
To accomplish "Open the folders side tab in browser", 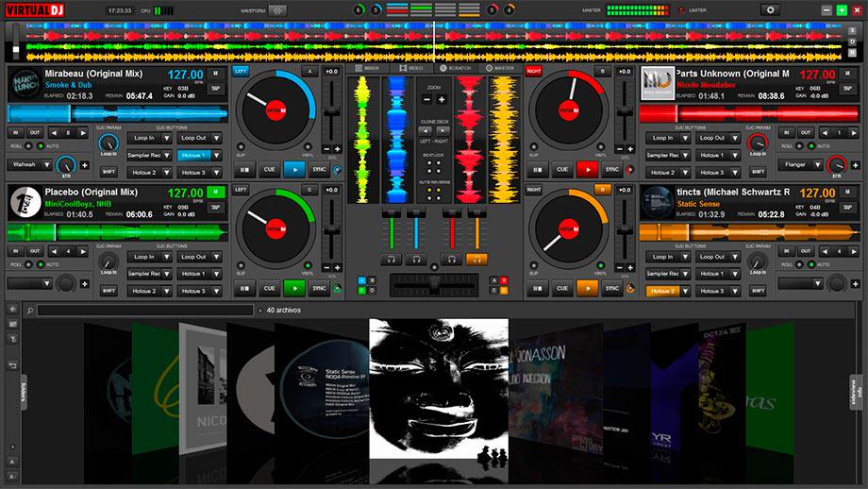I will coord(24,392).
